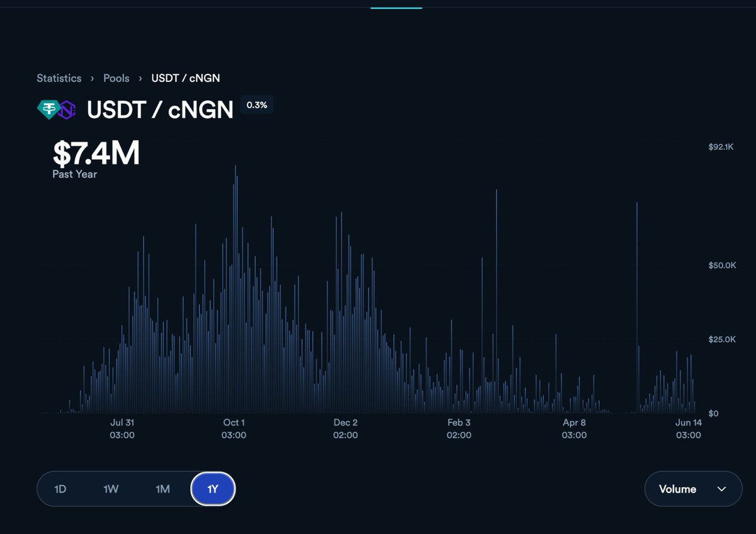Click the $50.0K axis label
Image resolution: width=756 pixels, height=534 pixels.
coord(722,265)
